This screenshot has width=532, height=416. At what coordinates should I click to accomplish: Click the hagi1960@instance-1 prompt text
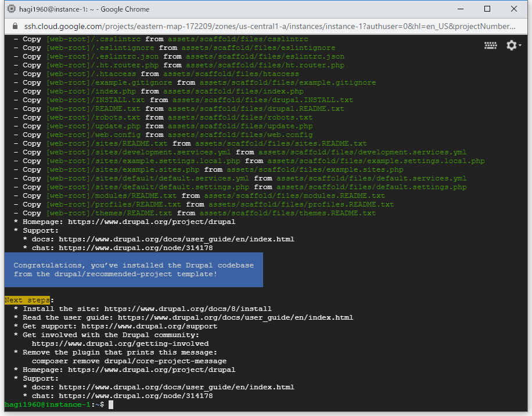(x=48, y=404)
